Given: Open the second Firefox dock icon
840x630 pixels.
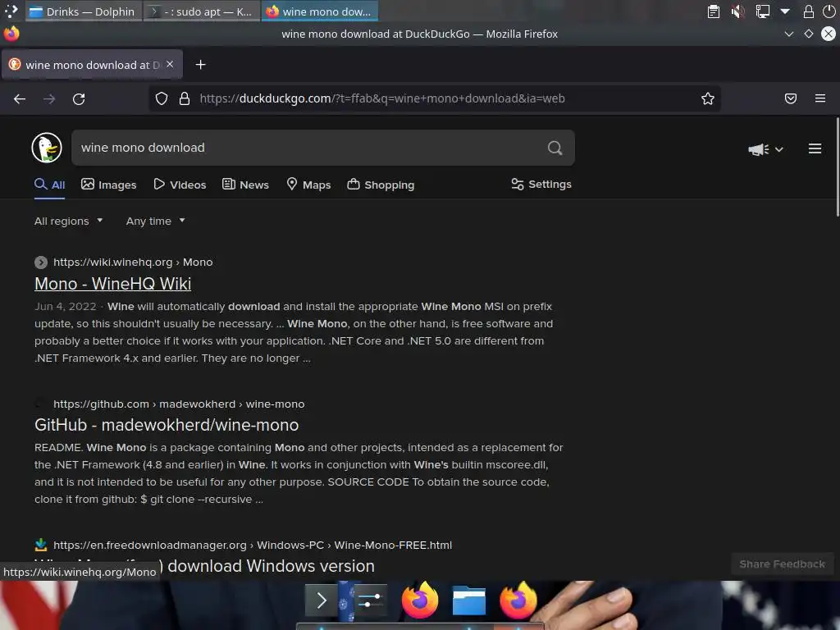Looking at the screenshot, I should coord(518,600).
